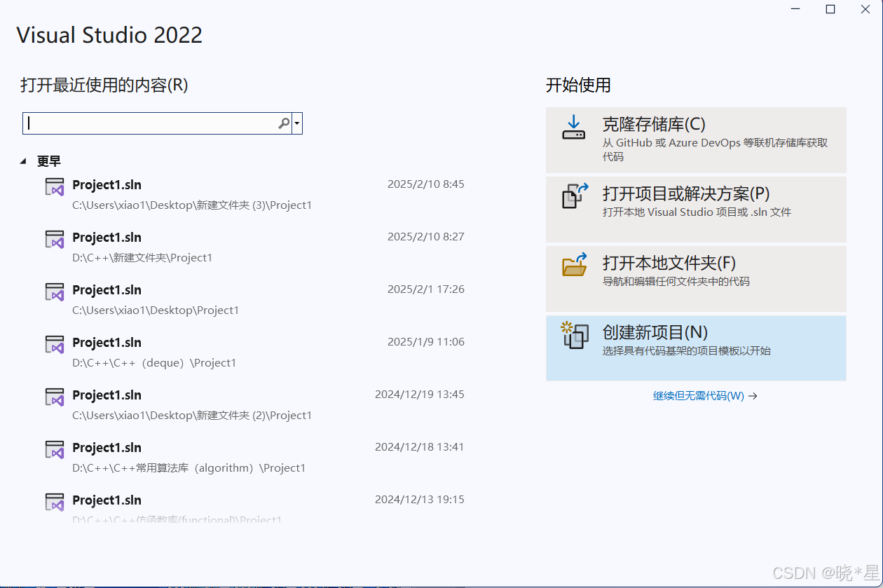Click the solution icon for Project1.sln dated 2025/2/10 8:27
Viewport: 883px width, 588px height.
pyautogui.click(x=55, y=239)
